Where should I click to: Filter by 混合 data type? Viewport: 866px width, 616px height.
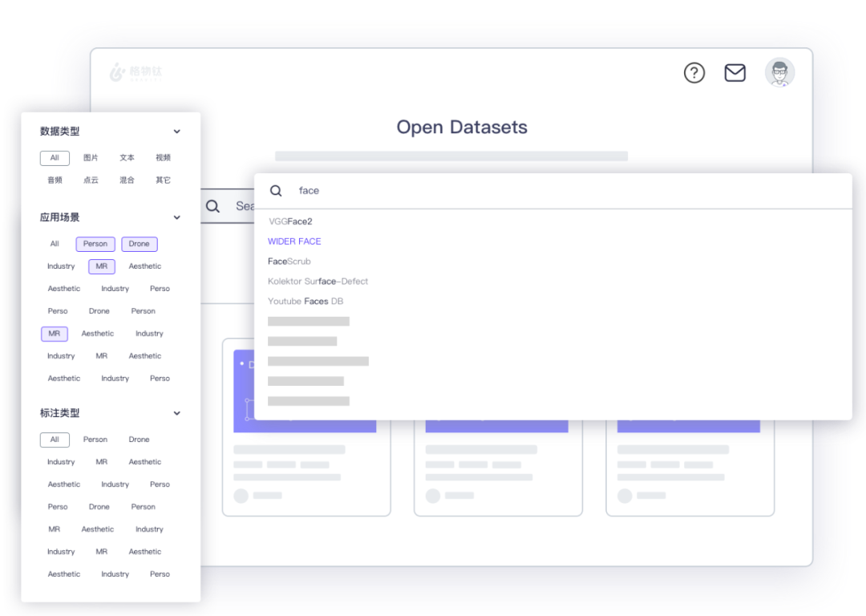click(127, 180)
